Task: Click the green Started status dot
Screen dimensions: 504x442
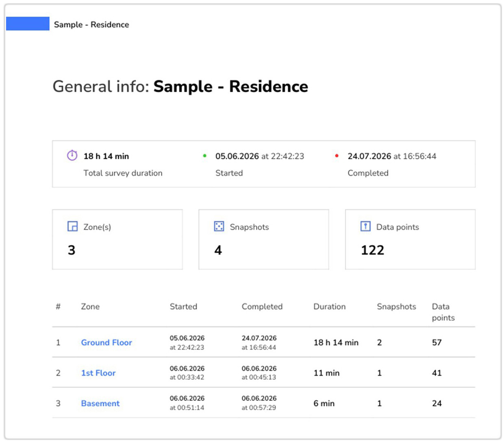Action: point(204,156)
